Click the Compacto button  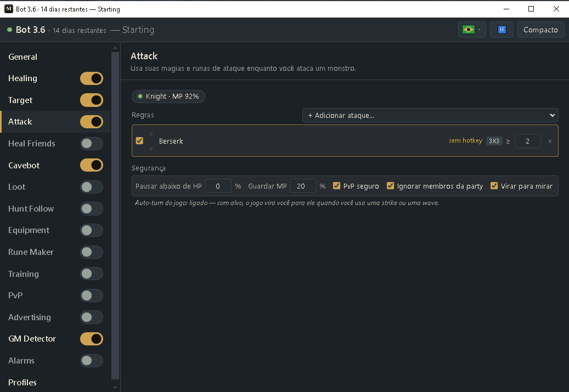coord(540,30)
